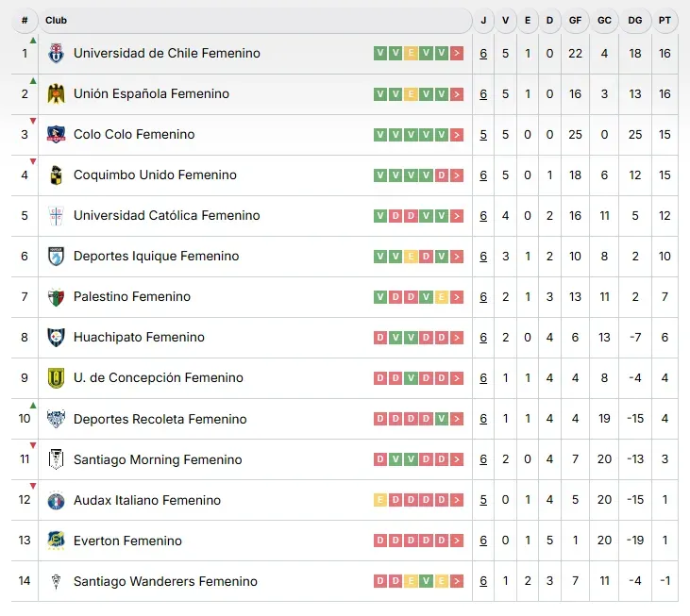Screen dimensions: 690x616
Task: Open Colo Colo matches played link
Action: [483, 135]
